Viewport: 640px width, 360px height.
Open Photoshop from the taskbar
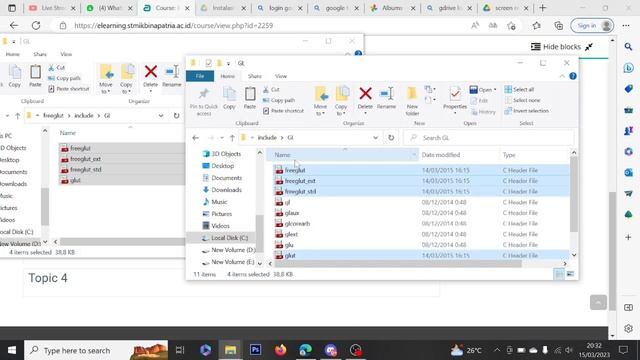256,350
